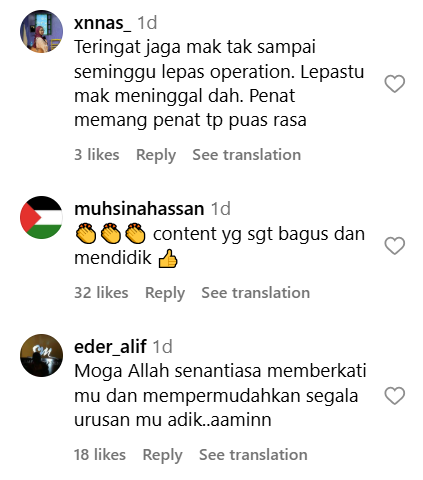
Task: Visit the muhsinahassan username link
Action: click(x=139, y=209)
